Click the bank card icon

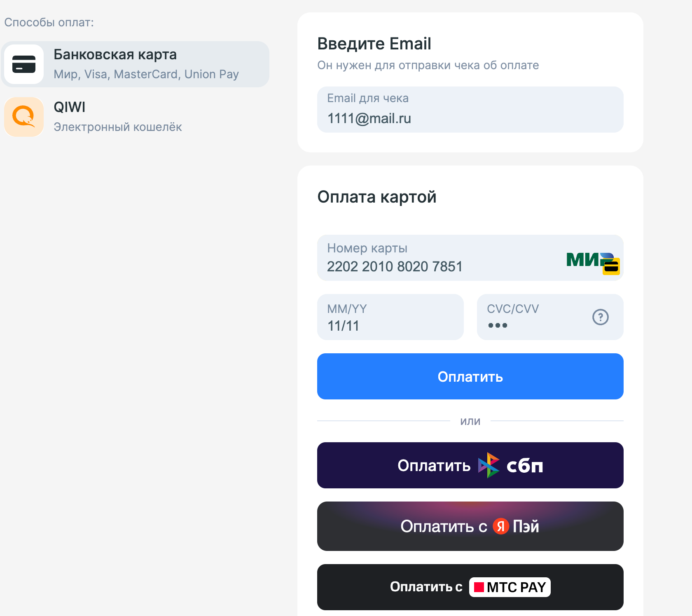coord(24,64)
